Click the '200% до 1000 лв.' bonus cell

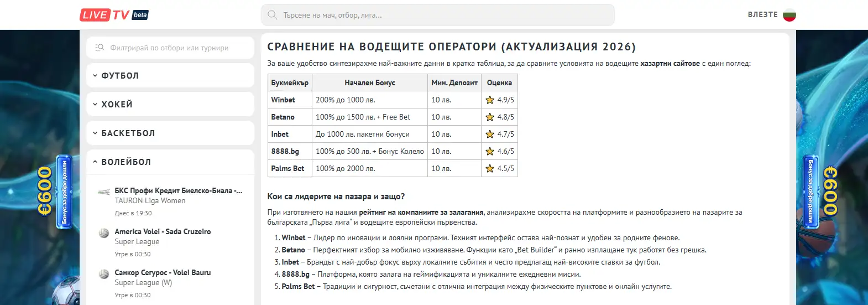370,100
